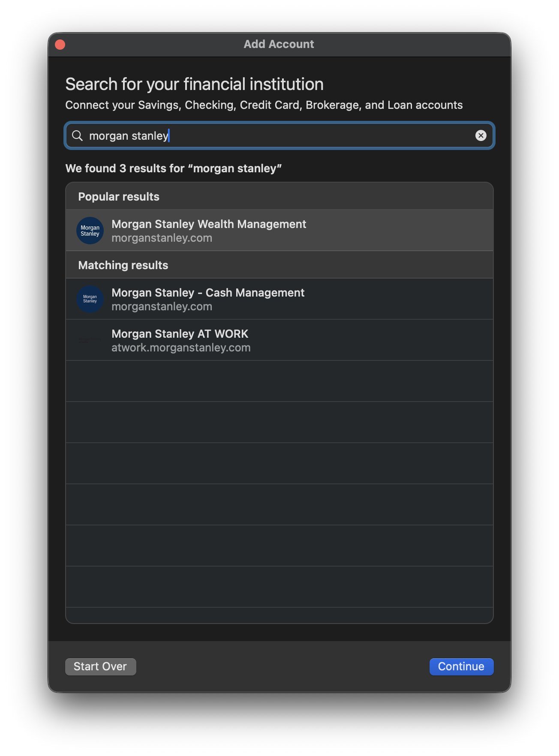Select Morgan Stanley - Cash Management result

[x=279, y=299]
